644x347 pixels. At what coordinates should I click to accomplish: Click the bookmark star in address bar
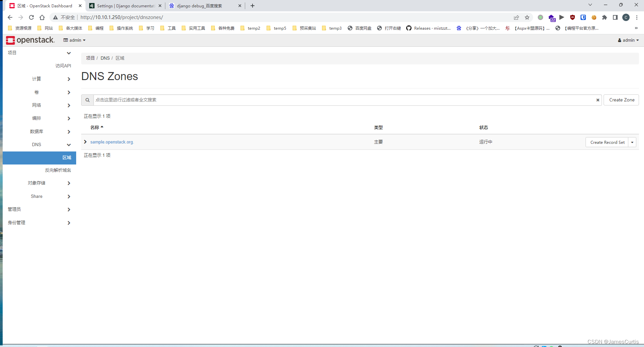click(x=527, y=17)
